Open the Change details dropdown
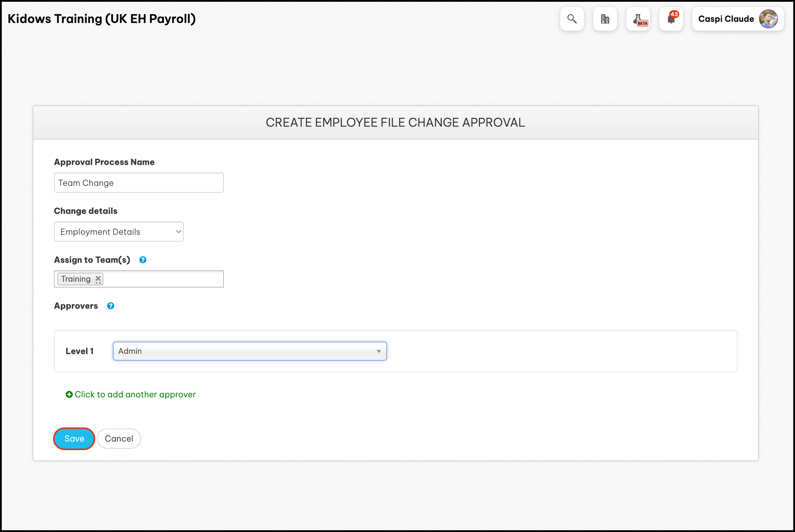Image resolution: width=795 pixels, height=532 pixels. (119, 232)
